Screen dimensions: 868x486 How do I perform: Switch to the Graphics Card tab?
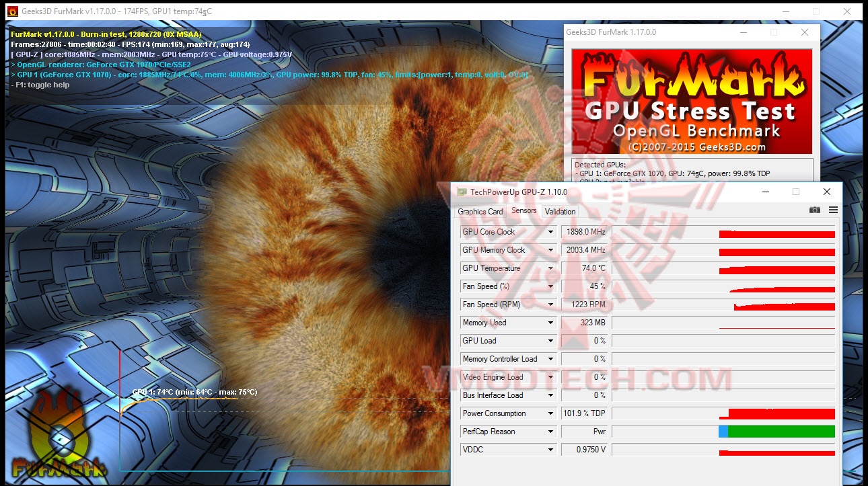[480, 212]
